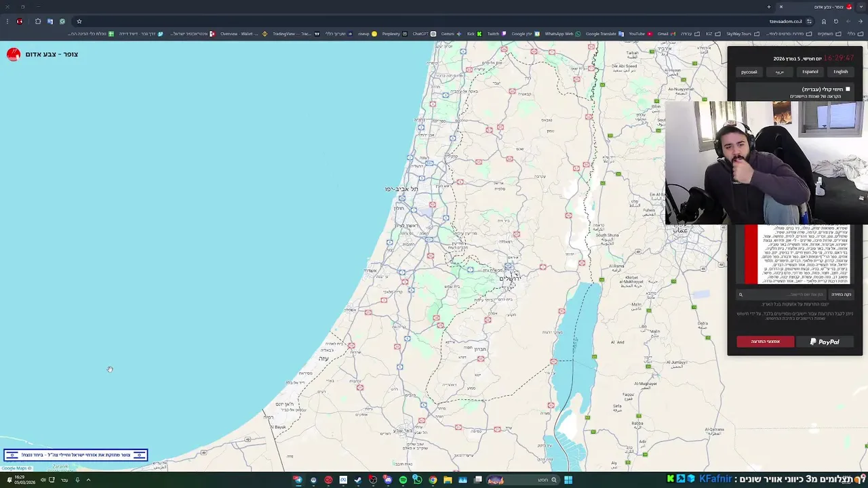
Task: Open Google Chrome from the taskbar
Action: tap(433, 480)
